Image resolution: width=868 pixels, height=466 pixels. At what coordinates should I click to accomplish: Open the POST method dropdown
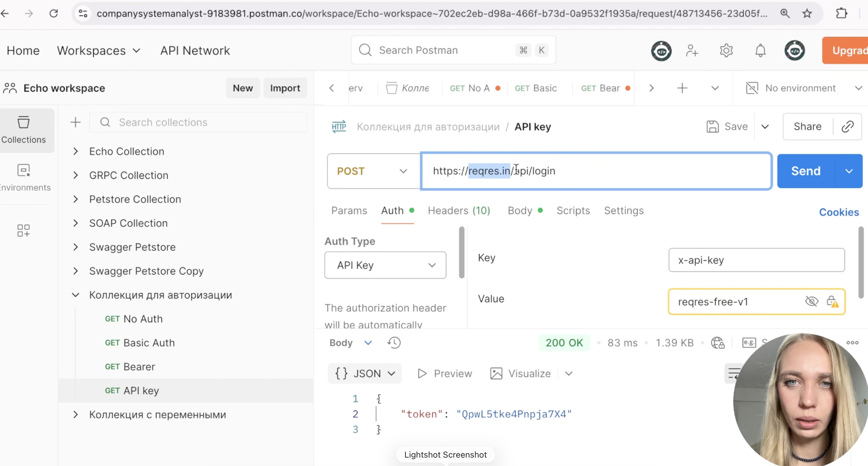tap(374, 171)
